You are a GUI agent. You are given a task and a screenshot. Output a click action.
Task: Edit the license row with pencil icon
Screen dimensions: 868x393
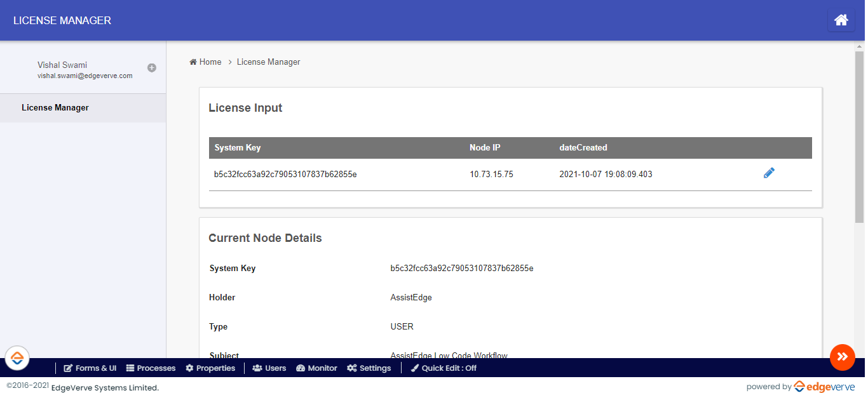click(x=769, y=173)
